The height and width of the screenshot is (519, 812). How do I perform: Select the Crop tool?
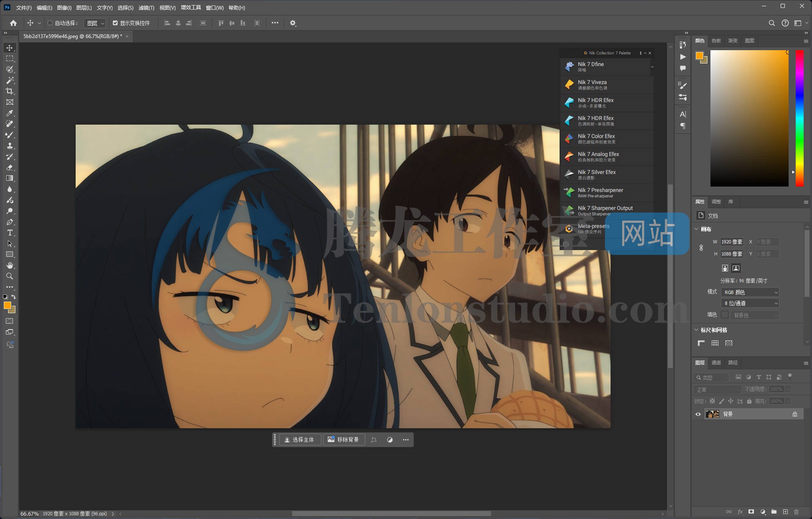(10, 91)
